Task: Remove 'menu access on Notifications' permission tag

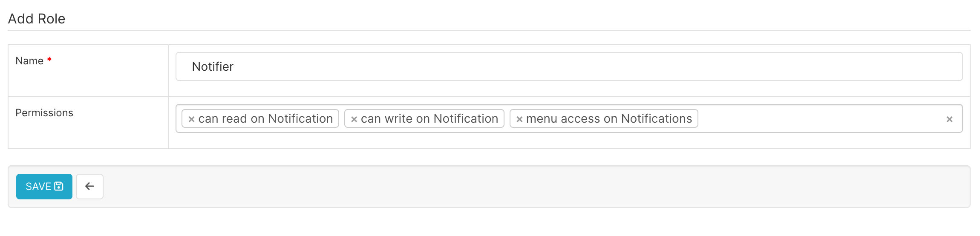Action: [x=519, y=119]
